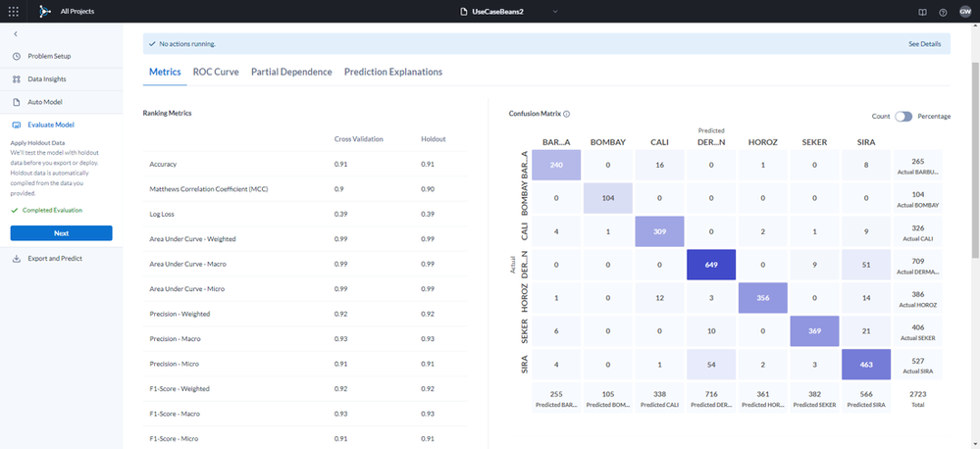Click the product logo icon
The height and width of the screenshot is (449, 980).
(x=44, y=11)
